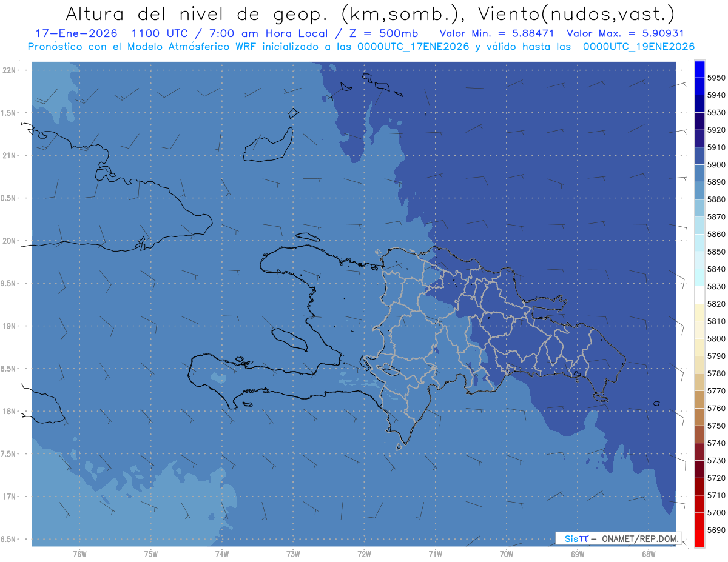The height and width of the screenshot is (562, 728).
Task: Click the 5820 legend value
Action: click(x=716, y=304)
